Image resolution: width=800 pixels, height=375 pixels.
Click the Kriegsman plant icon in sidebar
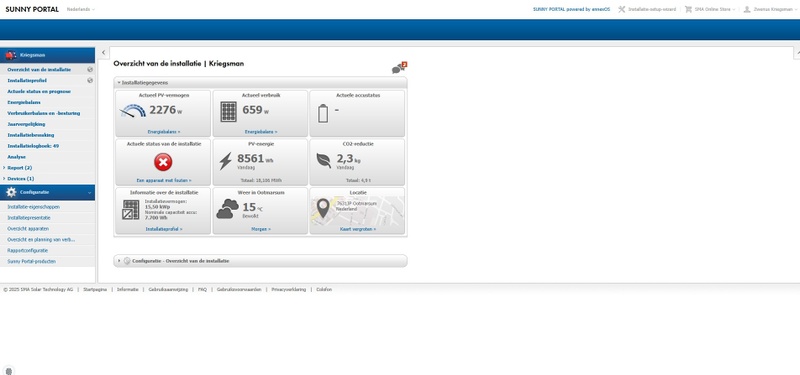coord(11,55)
